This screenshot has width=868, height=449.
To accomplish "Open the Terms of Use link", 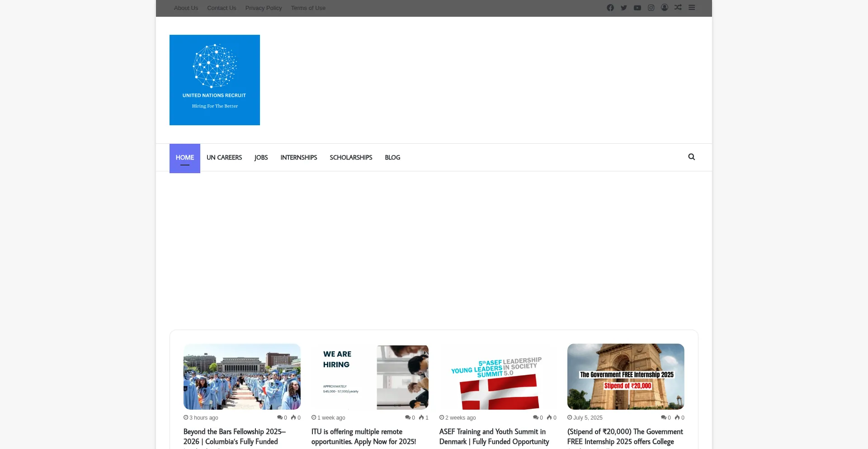I will (308, 8).
